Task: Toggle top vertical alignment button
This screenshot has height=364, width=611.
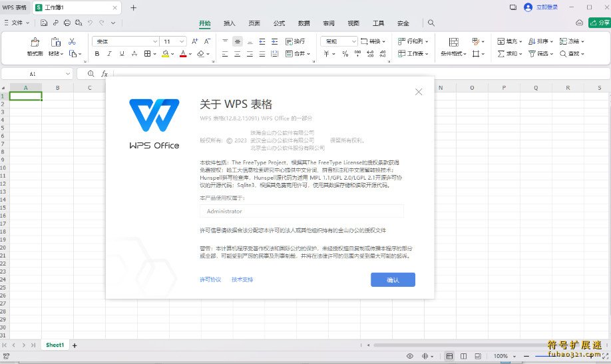Action: [x=225, y=41]
